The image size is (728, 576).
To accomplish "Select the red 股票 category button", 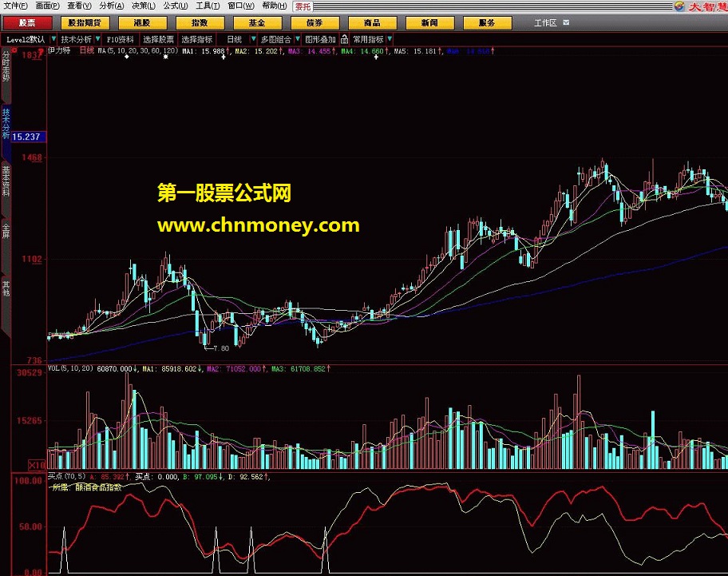I will coord(27,22).
